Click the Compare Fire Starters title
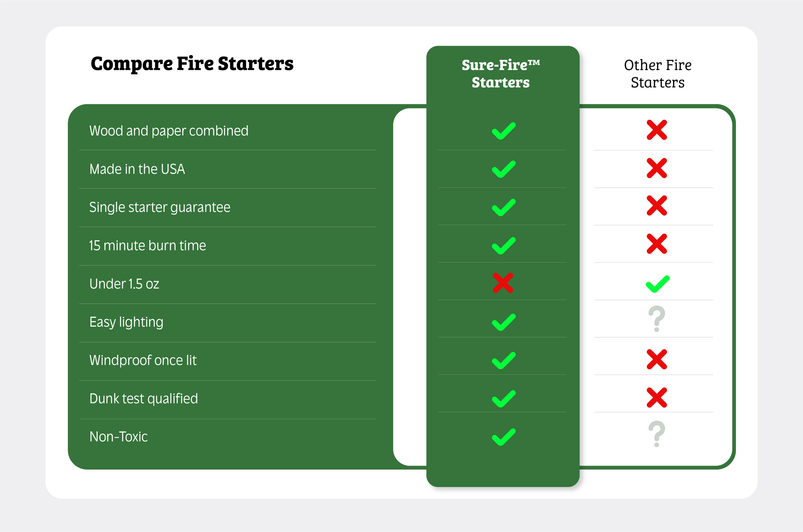 [x=192, y=64]
